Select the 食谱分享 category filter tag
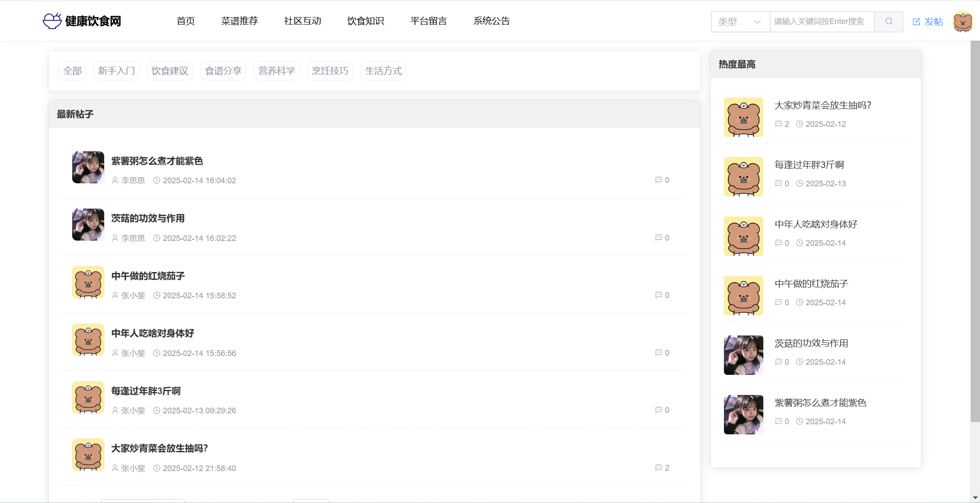 pyautogui.click(x=223, y=71)
